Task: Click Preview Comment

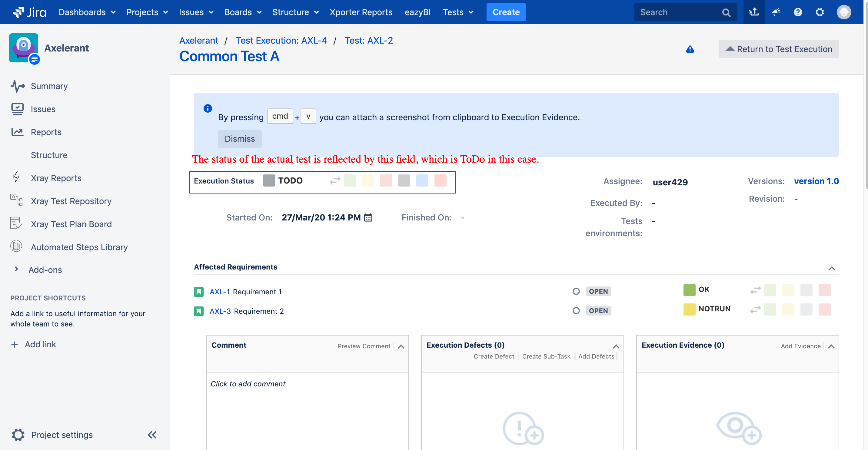Action: tap(364, 346)
